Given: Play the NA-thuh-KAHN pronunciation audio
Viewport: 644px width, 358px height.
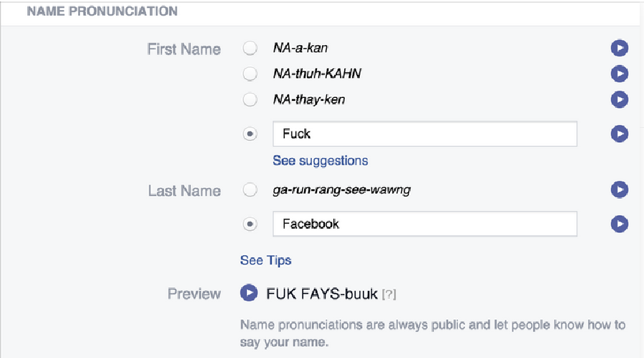Looking at the screenshot, I should (620, 74).
